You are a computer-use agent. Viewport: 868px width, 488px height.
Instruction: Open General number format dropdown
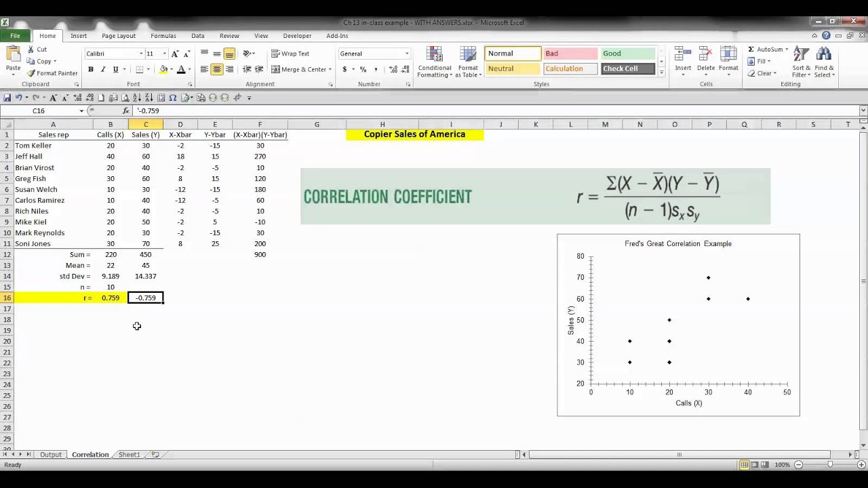[x=407, y=54]
